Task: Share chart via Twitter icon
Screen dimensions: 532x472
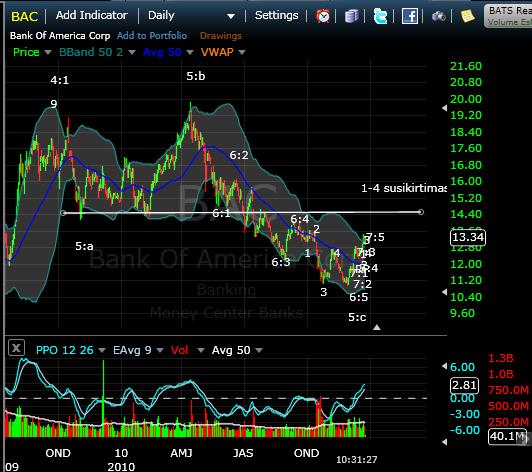Action: point(380,16)
